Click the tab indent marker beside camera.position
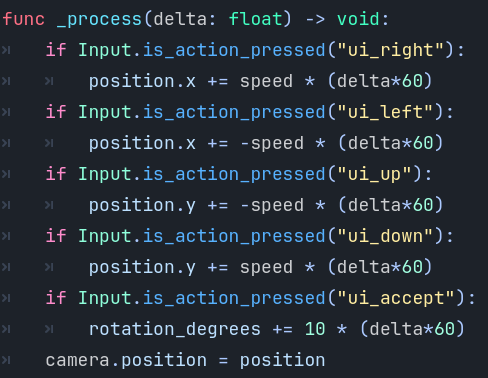This screenshot has width=488, height=378. [6, 360]
